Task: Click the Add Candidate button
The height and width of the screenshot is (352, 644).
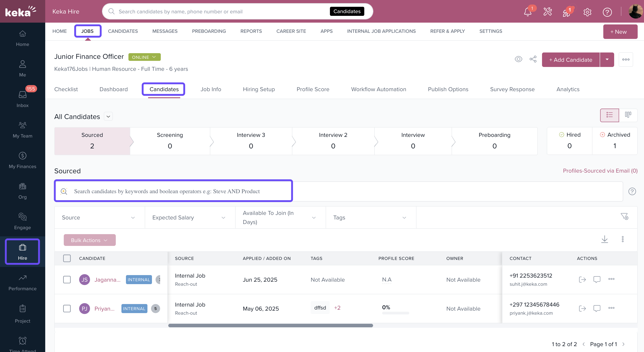Action: [571, 60]
